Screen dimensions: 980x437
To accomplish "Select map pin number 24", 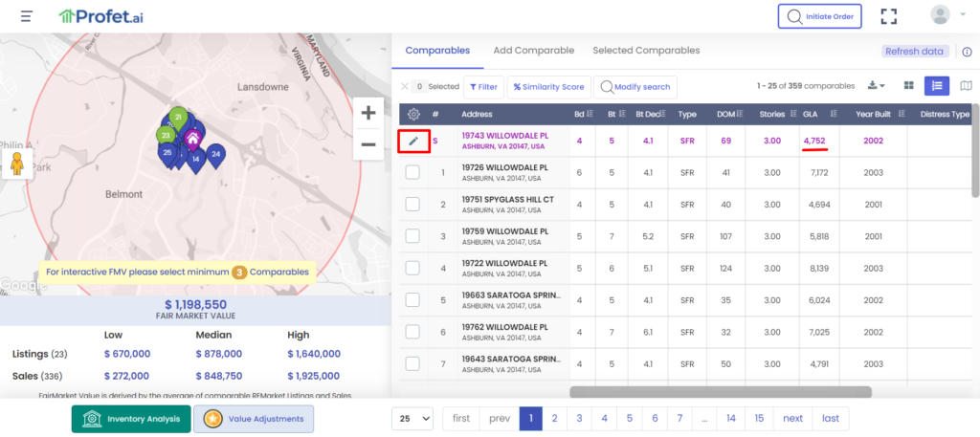I will 215,156.
